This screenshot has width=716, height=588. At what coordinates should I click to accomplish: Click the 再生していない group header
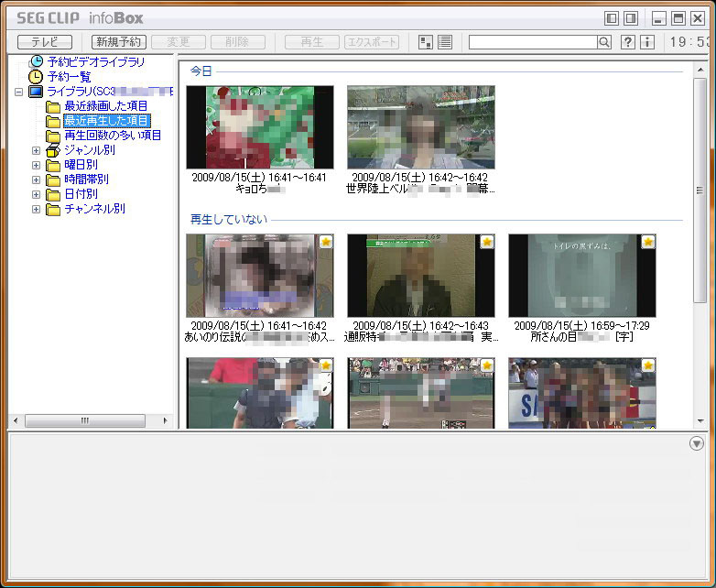[228, 219]
